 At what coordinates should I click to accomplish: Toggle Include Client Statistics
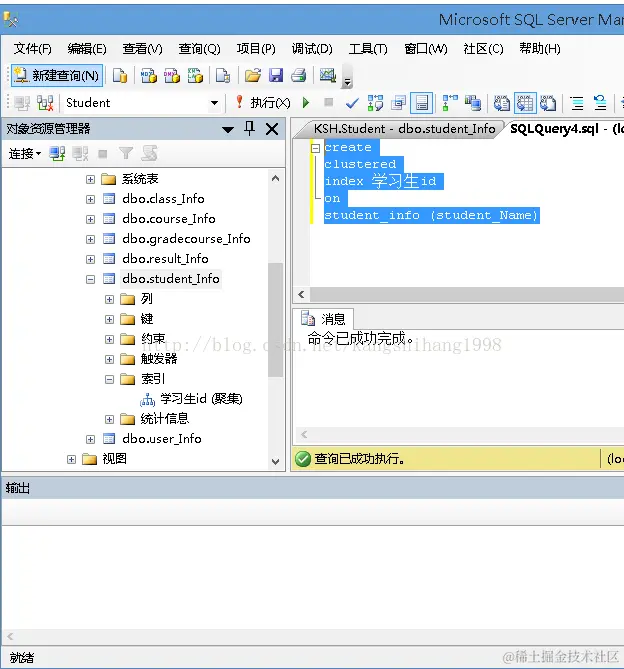coord(473,103)
